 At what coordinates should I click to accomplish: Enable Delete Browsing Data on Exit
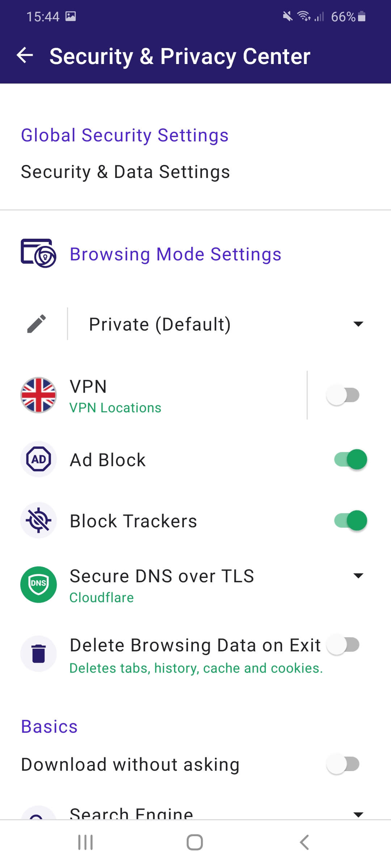tap(343, 645)
